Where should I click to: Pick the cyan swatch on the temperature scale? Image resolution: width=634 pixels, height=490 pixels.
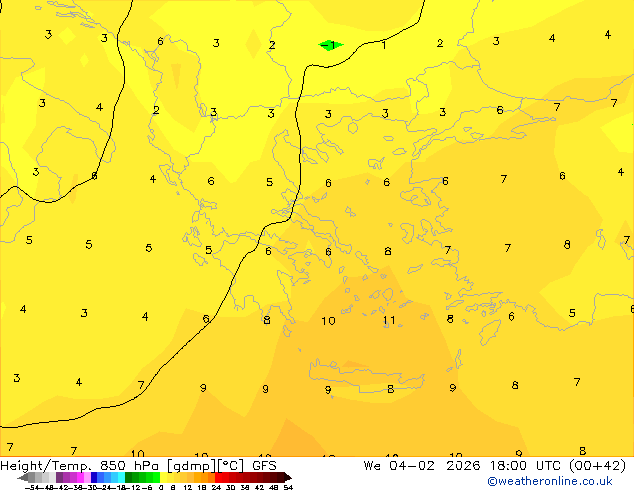pyautogui.click(x=121, y=477)
